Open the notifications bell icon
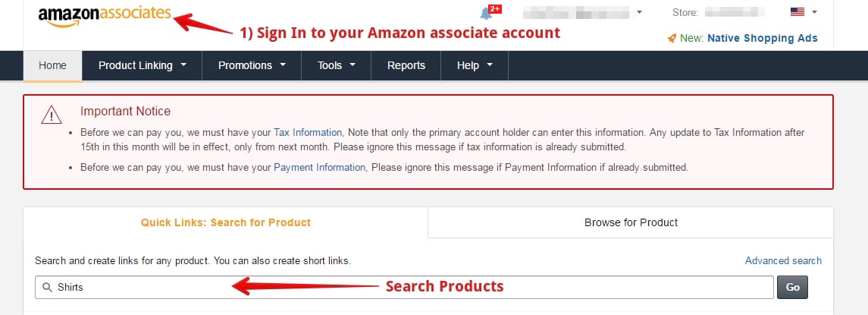 pos(485,14)
